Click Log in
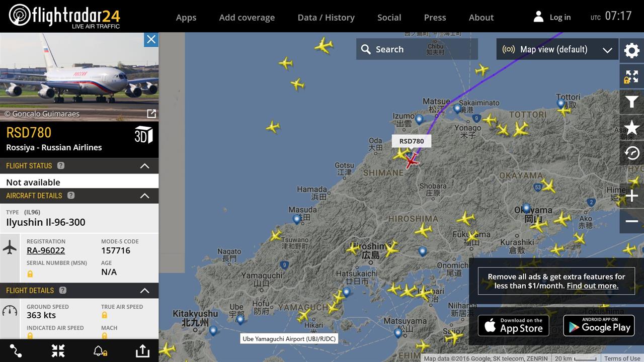This screenshot has width=644, height=362. tap(552, 17)
